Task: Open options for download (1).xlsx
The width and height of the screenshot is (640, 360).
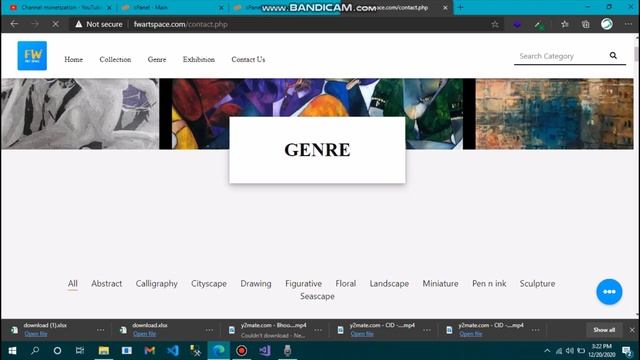Action: (x=100, y=330)
